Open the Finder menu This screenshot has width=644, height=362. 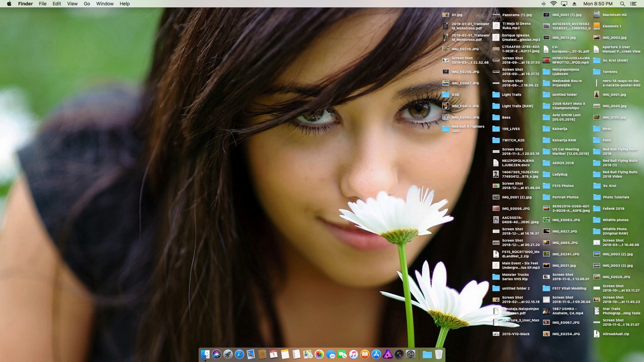pyautogui.click(x=25, y=4)
